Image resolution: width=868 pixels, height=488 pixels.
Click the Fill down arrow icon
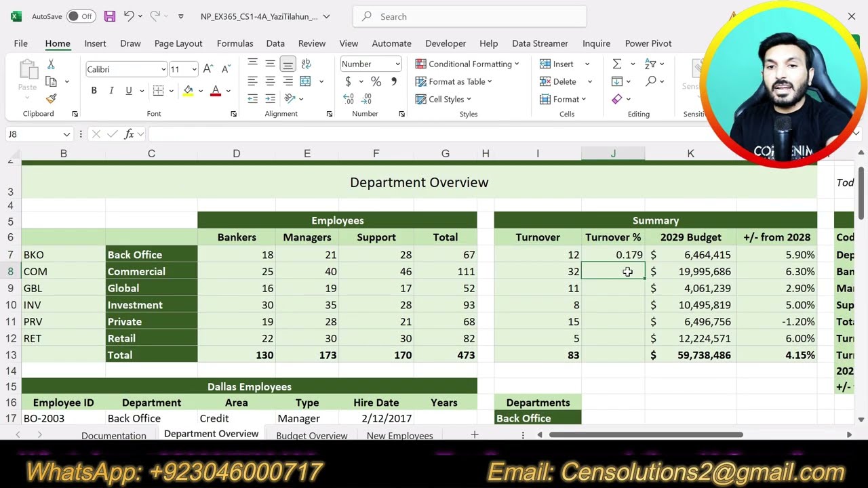click(x=617, y=81)
